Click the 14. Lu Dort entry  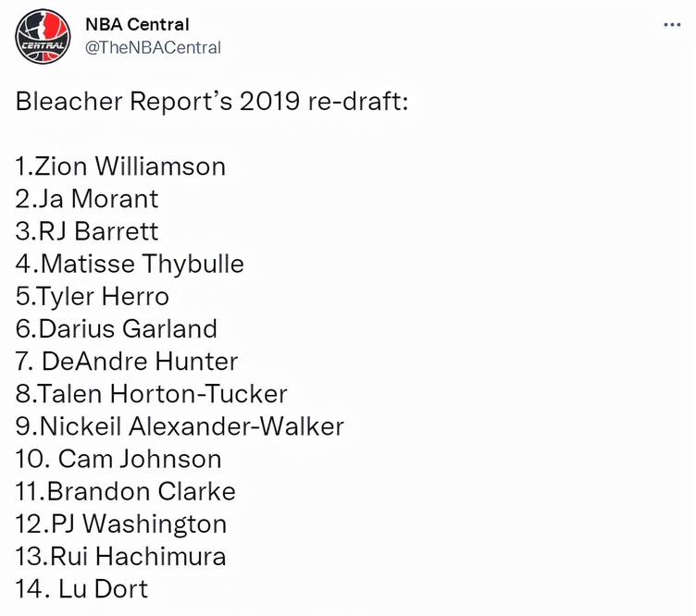pyautogui.click(x=81, y=589)
